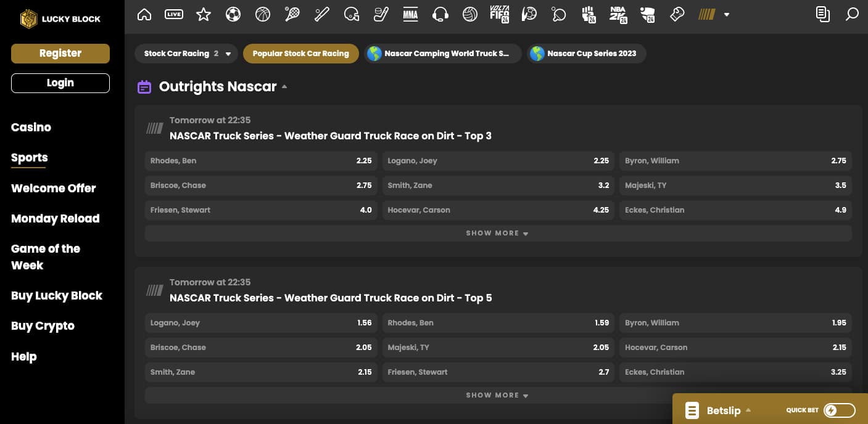
Task: Bet on Logano, Joey at 1.56 Top 5
Action: click(261, 323)
